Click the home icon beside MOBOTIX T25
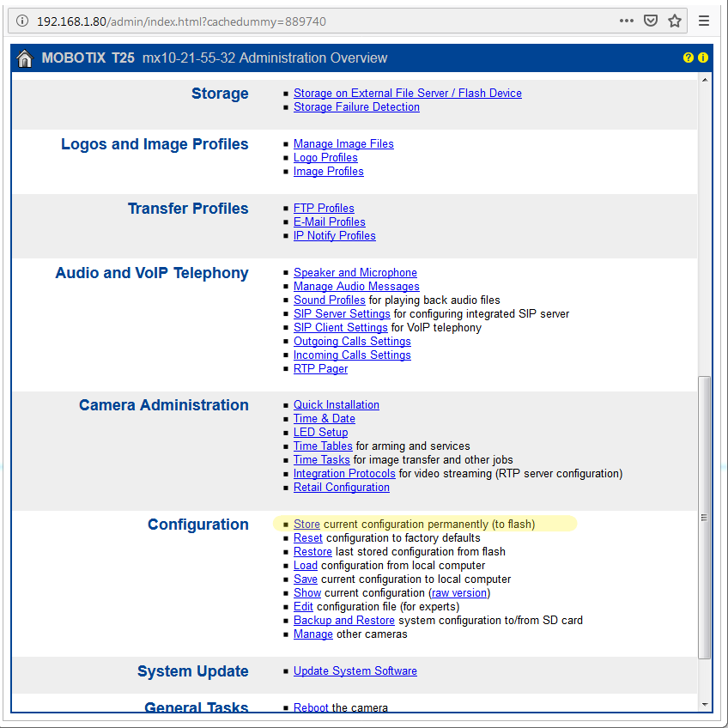The width and height of the screenshot is (728, 728). [x=25, y=58]
